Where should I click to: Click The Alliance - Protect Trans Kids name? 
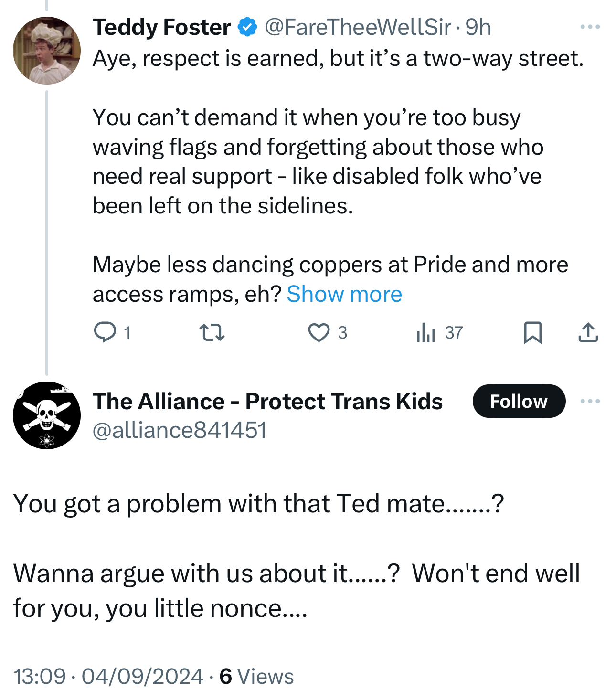pyautogui.click(x=267, y=401)
